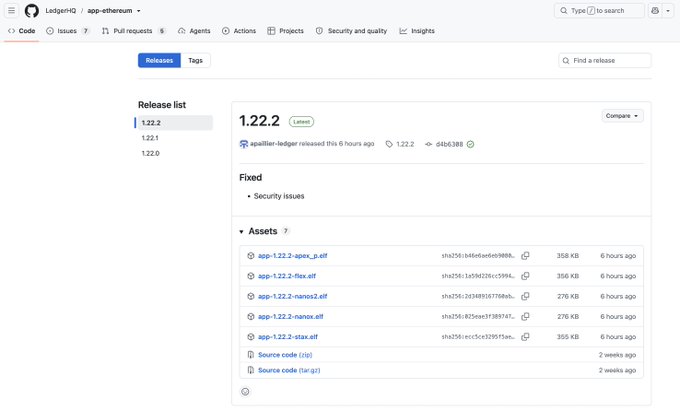The image size is (680, 411).
Task: Open the 1.22.2 release title
Action: 259,121
